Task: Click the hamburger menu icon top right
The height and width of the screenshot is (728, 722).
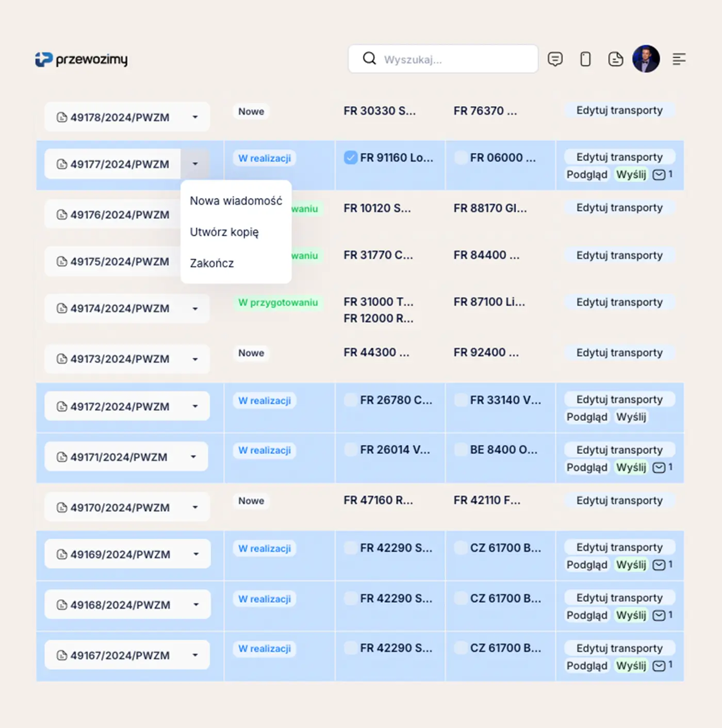Action: click(679, 59)
